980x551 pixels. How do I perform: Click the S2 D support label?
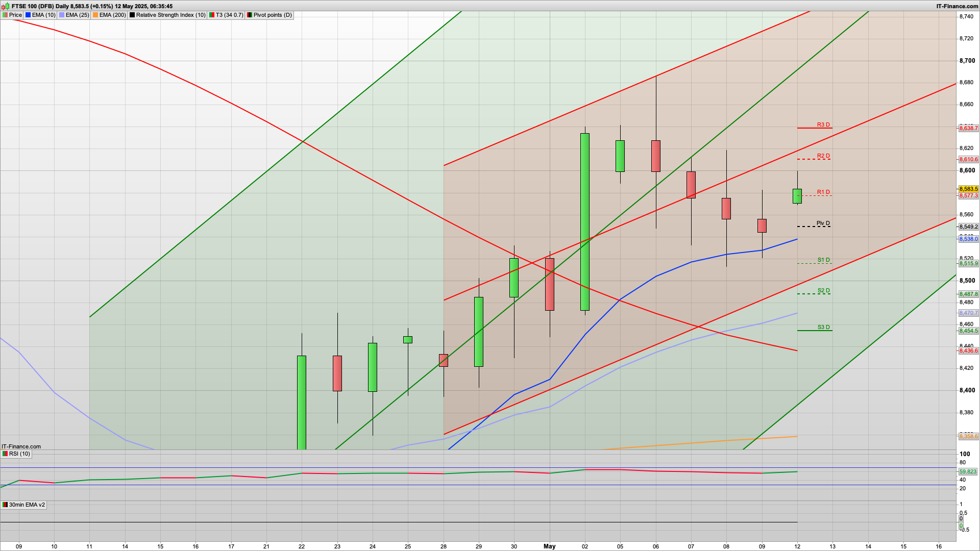(x=823, y=290)
